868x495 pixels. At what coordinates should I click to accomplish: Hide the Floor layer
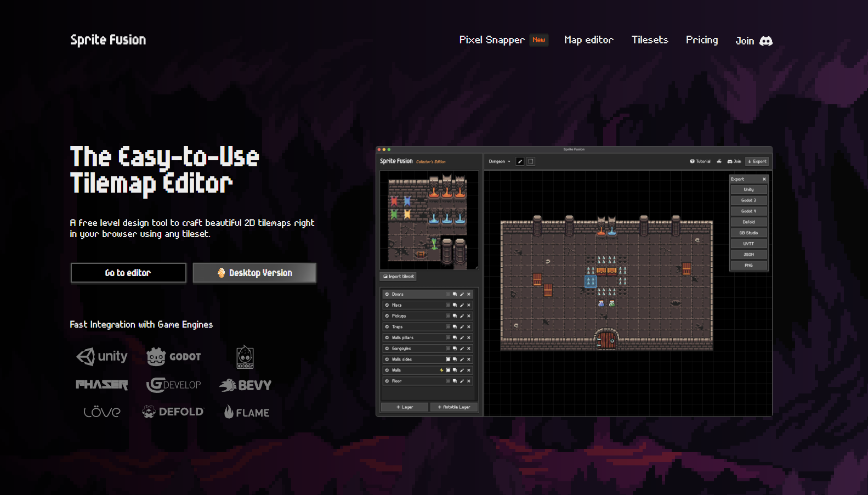tap(387, 381)
